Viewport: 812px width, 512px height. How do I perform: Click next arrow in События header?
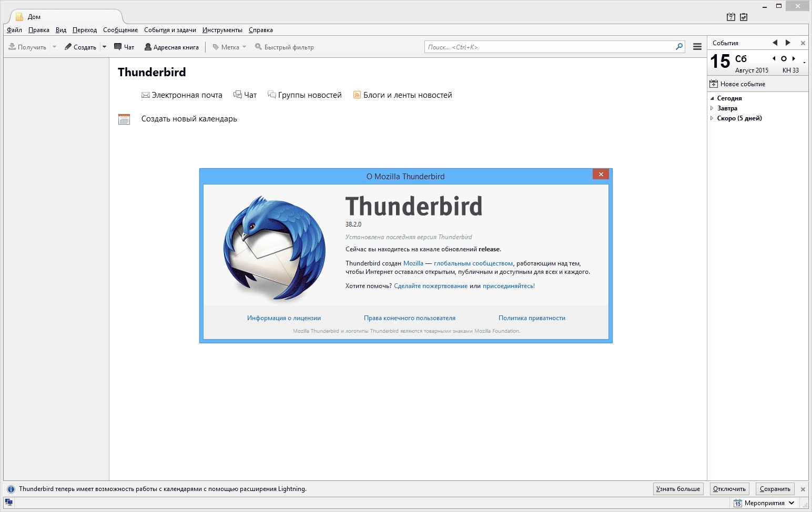pos(788,43)
